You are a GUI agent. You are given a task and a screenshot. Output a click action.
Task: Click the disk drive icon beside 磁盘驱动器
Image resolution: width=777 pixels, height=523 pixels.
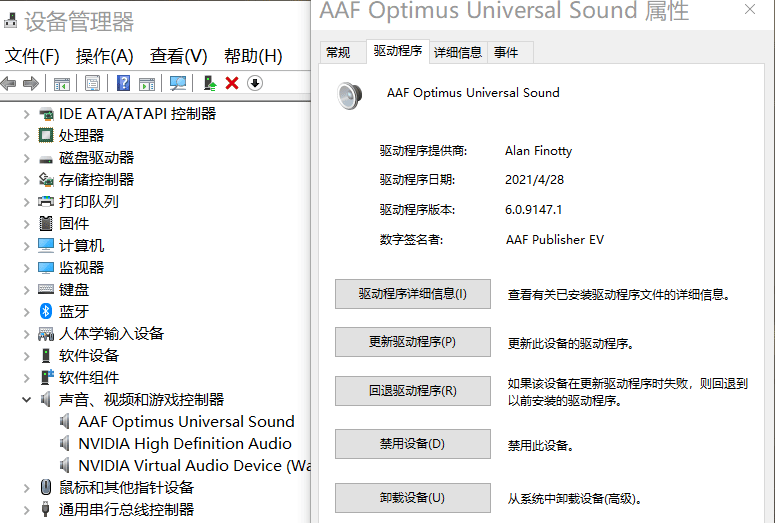pos(46,159)
